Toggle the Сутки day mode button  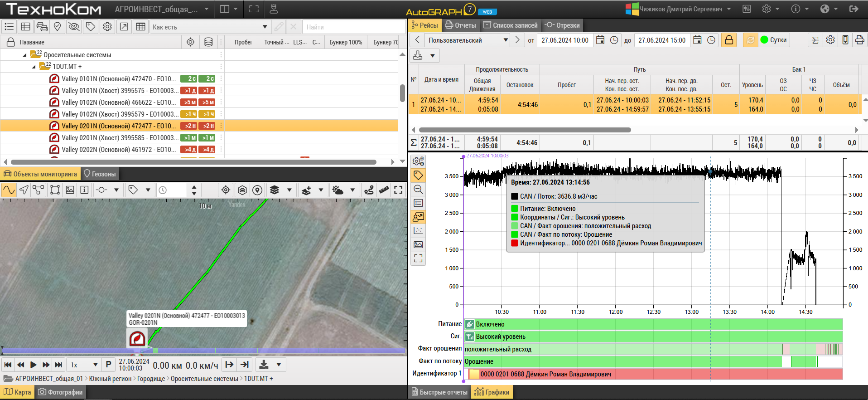coord(774,40)
